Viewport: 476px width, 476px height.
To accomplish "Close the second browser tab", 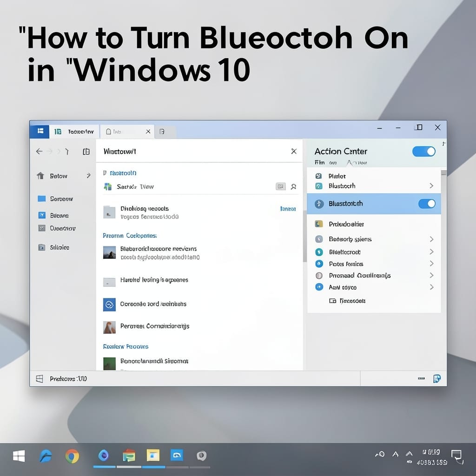I will (x=148, y=132).
